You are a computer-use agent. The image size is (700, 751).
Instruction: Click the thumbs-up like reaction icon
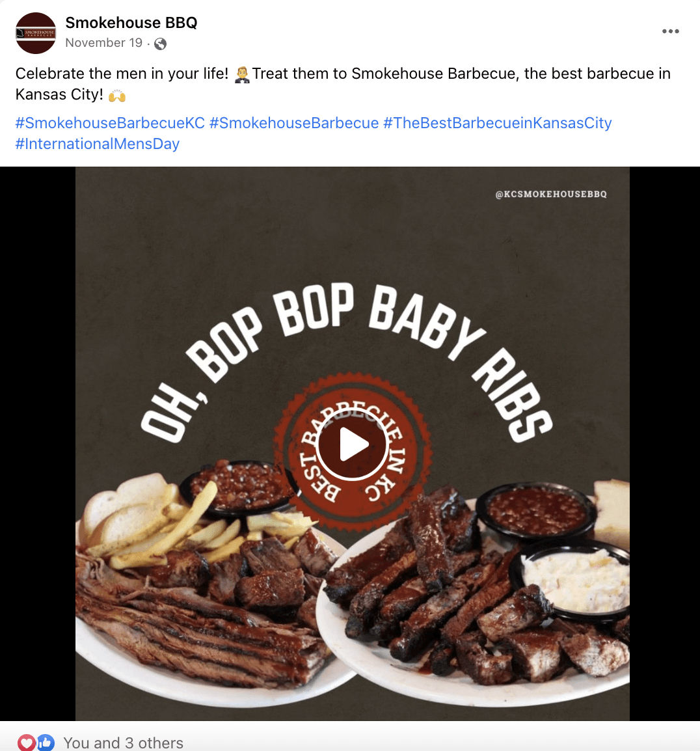[x=46, y=743]
